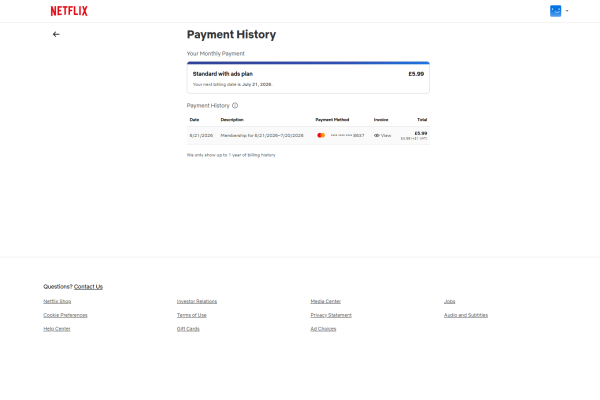Open the profile avatar menu
600x400 pixels.
coord(555,11)
